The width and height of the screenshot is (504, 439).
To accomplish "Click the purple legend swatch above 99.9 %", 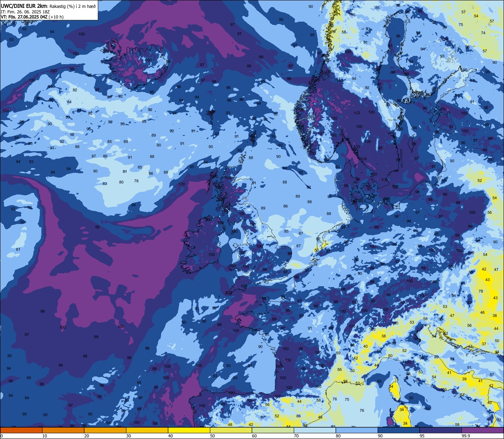I will coord(482,430).
